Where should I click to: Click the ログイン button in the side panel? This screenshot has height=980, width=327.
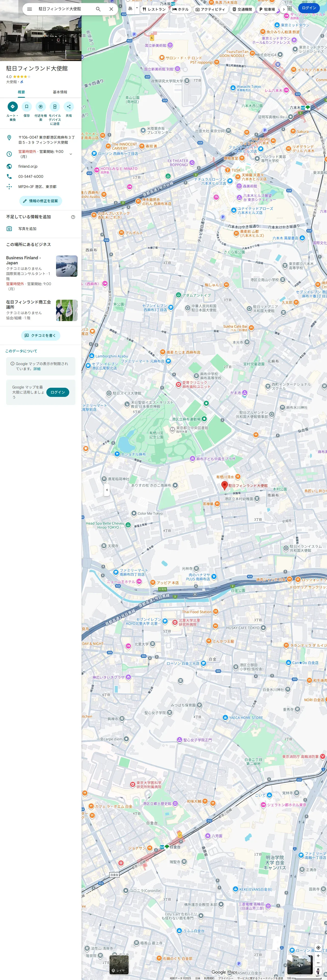[x=58, y=392]
